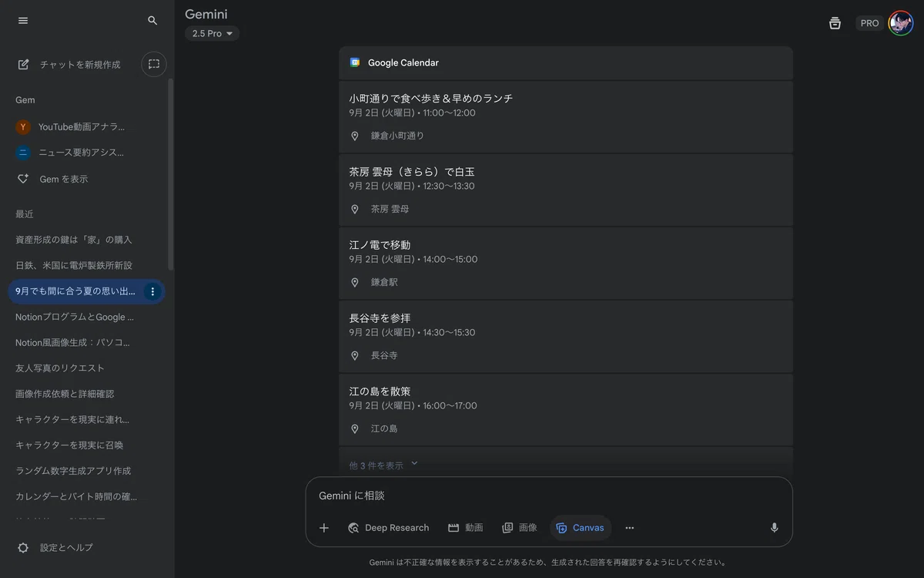Toggle the 画像 image tool

pos(520,528)
